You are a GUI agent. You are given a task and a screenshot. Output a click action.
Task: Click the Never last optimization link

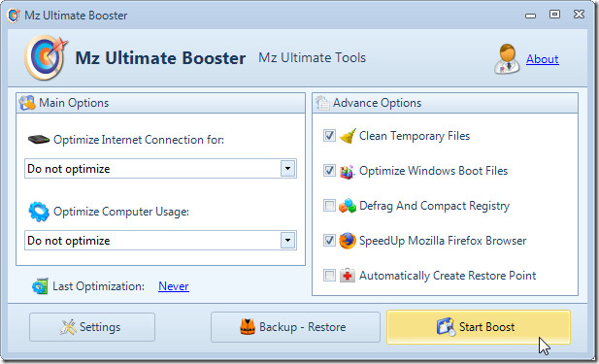tap(174, 286)
